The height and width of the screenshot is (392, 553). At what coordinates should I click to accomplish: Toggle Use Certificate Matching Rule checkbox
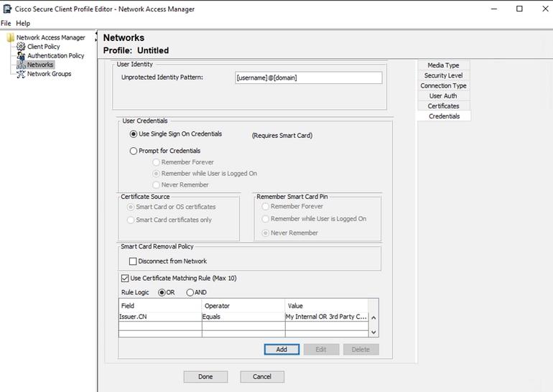125,279
